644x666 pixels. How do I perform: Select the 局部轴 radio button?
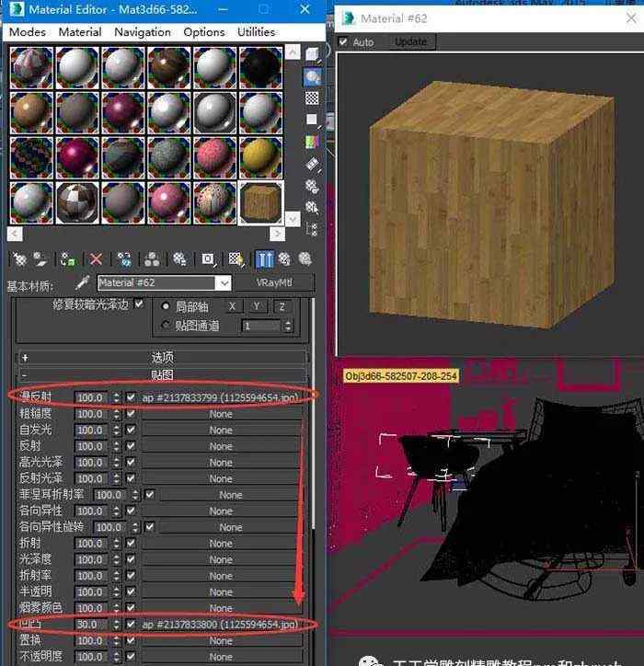coord(167,305)
